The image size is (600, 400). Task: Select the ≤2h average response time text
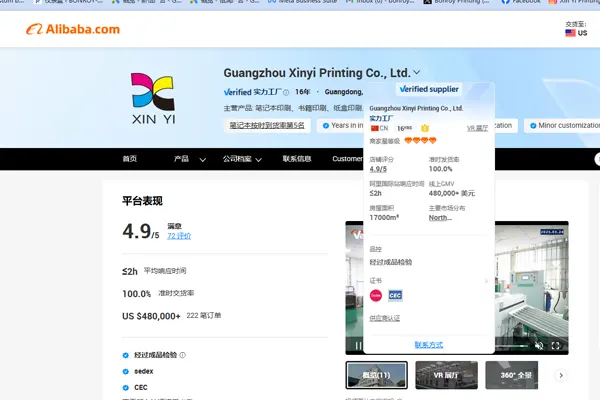click(x=130, y=271)
